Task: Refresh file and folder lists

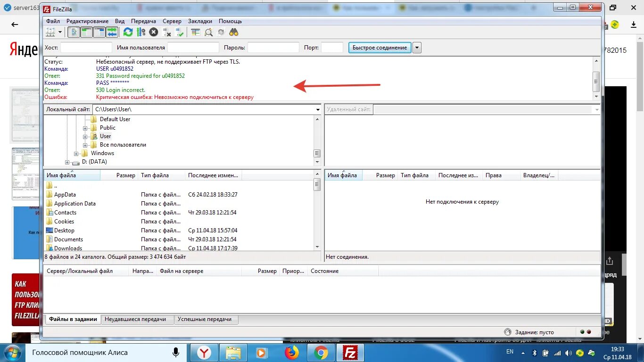Action: (128, 32)
